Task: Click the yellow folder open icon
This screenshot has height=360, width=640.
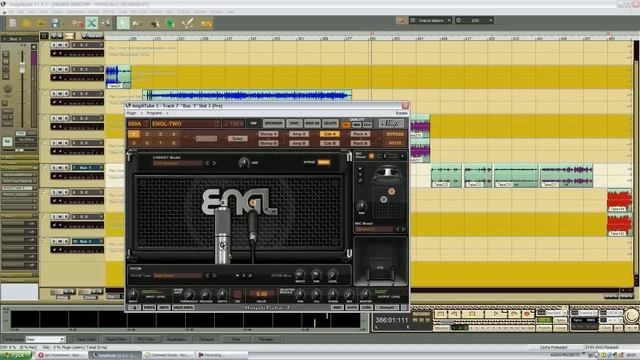Action: [x=27, y=23]
